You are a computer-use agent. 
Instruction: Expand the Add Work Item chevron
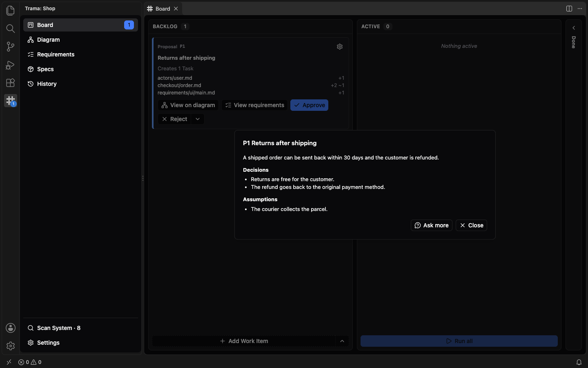[x=342, y=341]
